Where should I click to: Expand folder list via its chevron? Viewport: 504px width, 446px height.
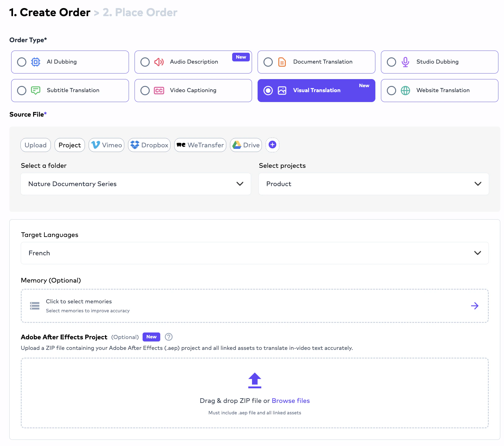pyautogui.click(x=240, y=184)
